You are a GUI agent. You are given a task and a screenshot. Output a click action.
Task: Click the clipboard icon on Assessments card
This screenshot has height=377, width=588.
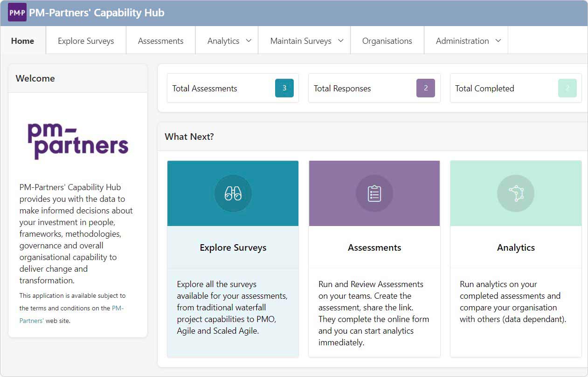[x=374, y=193]
